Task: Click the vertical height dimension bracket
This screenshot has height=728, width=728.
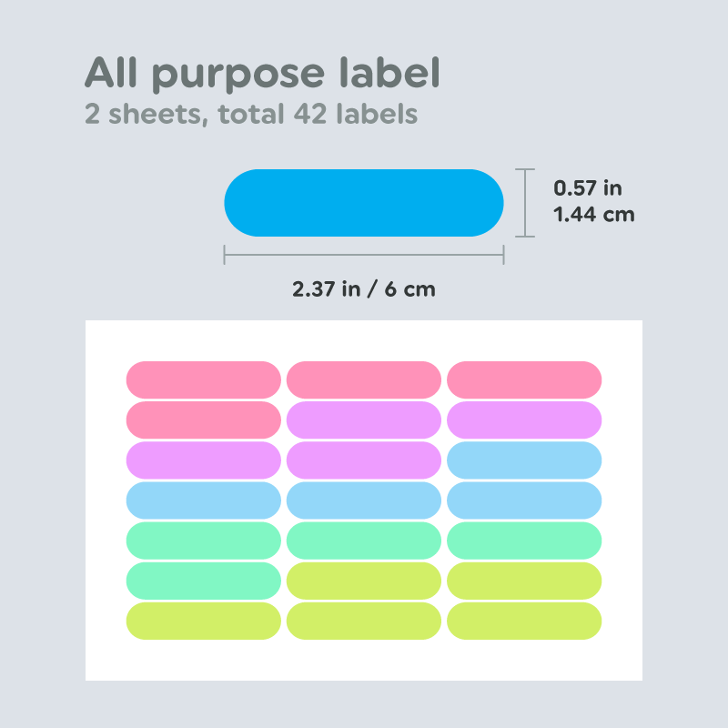Action: coord(524,203)
